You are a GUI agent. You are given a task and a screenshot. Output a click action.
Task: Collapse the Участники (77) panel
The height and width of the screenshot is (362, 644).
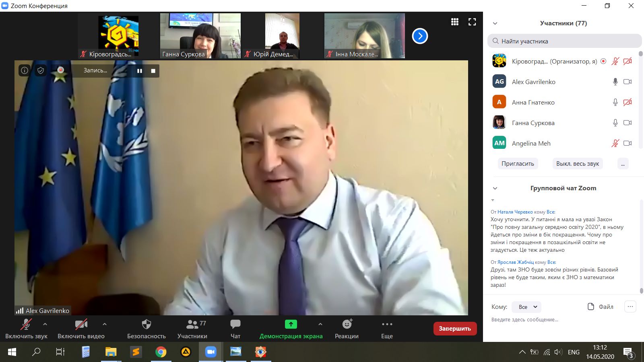[495, 23]
